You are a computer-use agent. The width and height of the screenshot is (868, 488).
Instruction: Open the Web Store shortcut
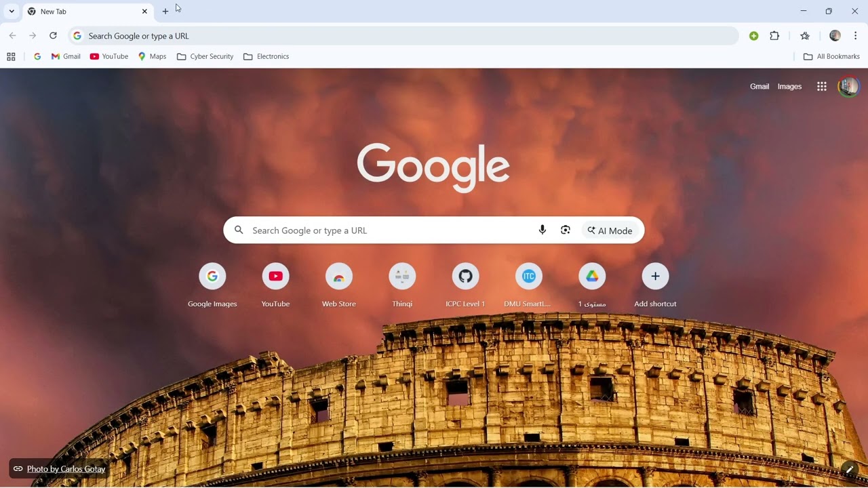339,285
